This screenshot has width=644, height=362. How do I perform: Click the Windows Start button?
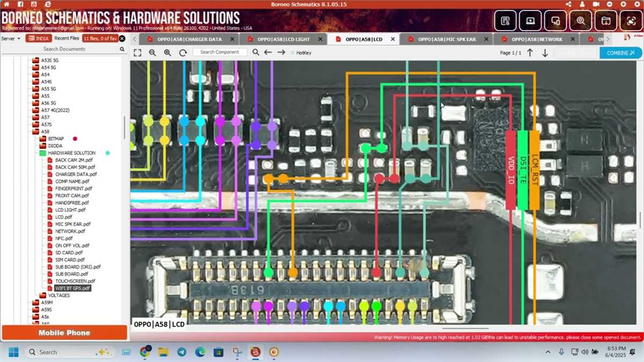pos(13,352)
